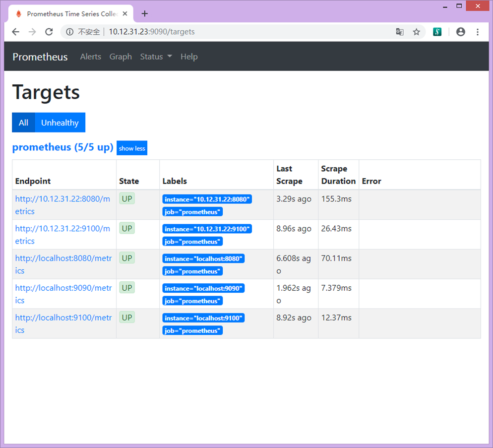Image resolution: width=493 pixels, height=448 pixels.
Task: Click job label in localhost:9100 row
Action: point(192,330)
